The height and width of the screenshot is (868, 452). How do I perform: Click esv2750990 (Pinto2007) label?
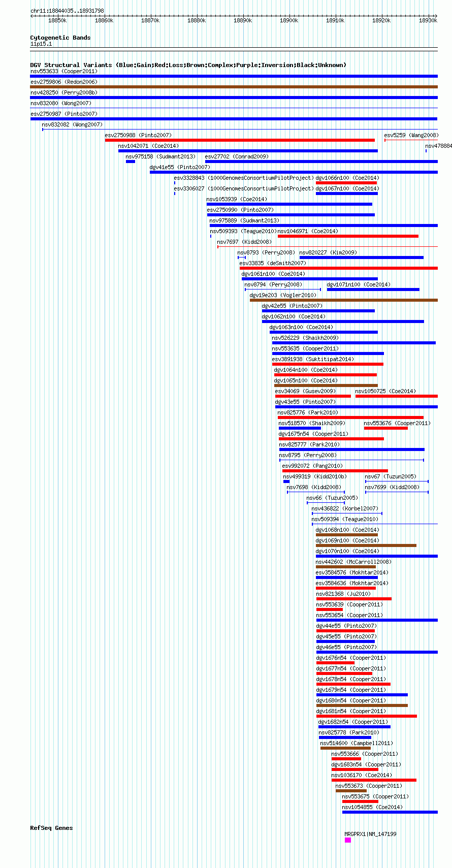pyautogui.click(x=240, y=210)
